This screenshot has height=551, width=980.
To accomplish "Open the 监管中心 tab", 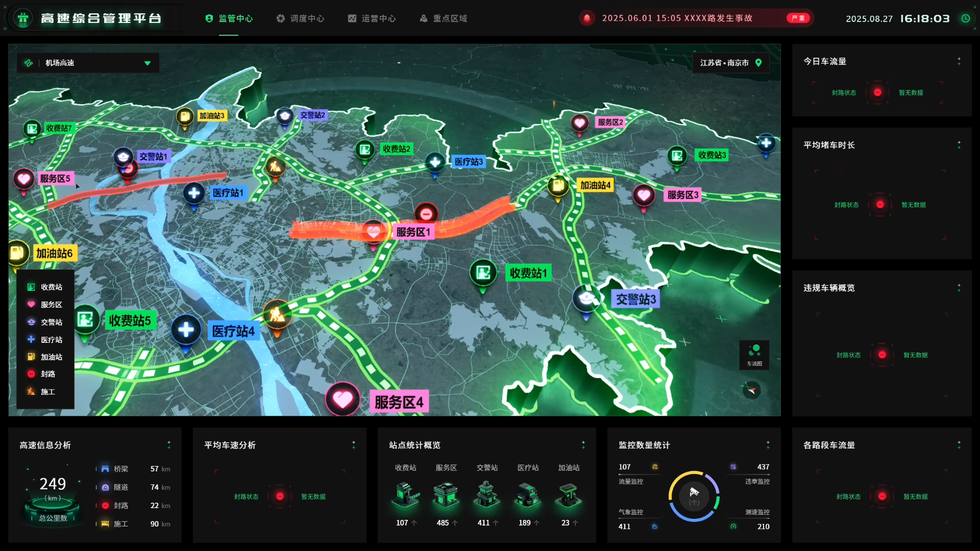I will [x=229, y=18].
